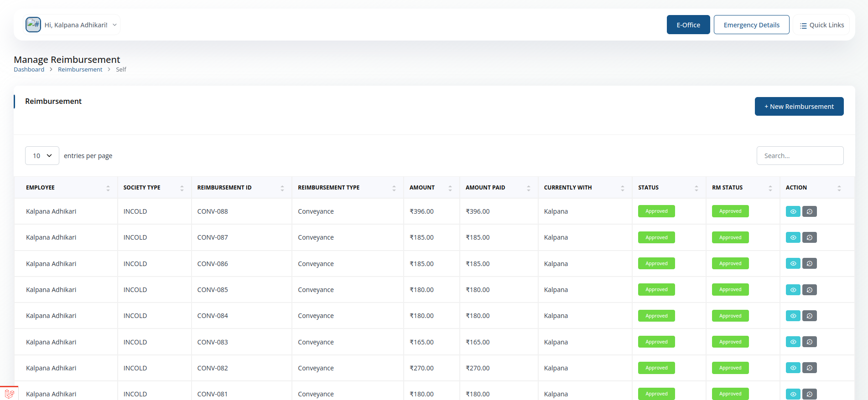Sort table by Amount column
The image size is (868, 400).
431,188
